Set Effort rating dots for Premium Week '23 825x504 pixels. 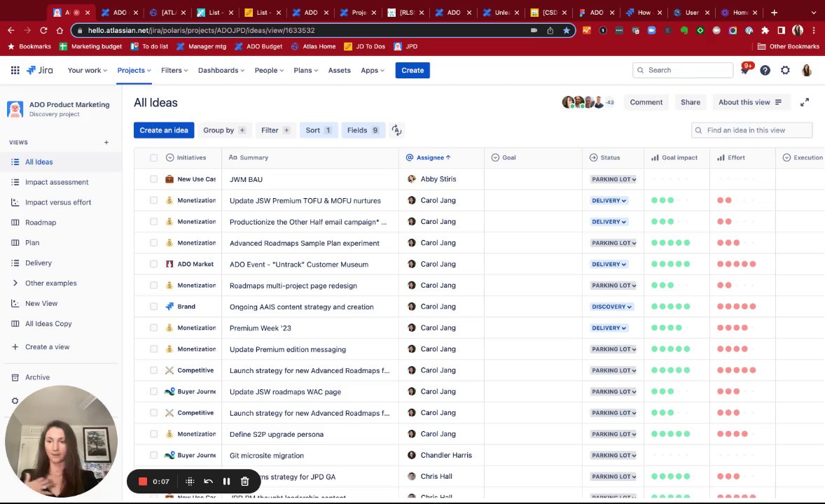coord(736,328)
